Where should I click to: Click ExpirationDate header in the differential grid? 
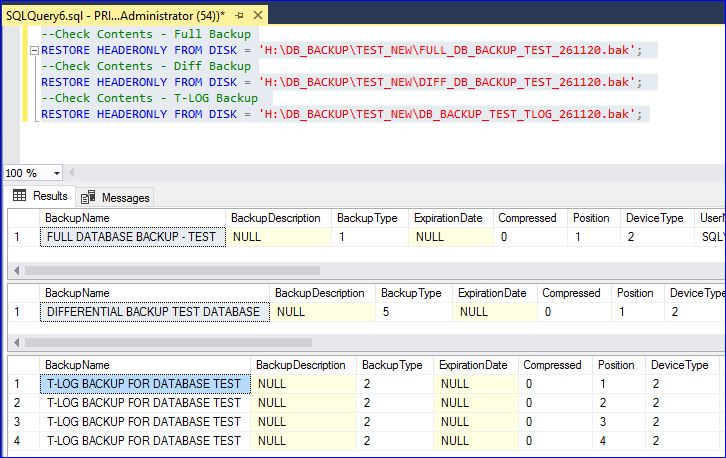coord(491,293)
